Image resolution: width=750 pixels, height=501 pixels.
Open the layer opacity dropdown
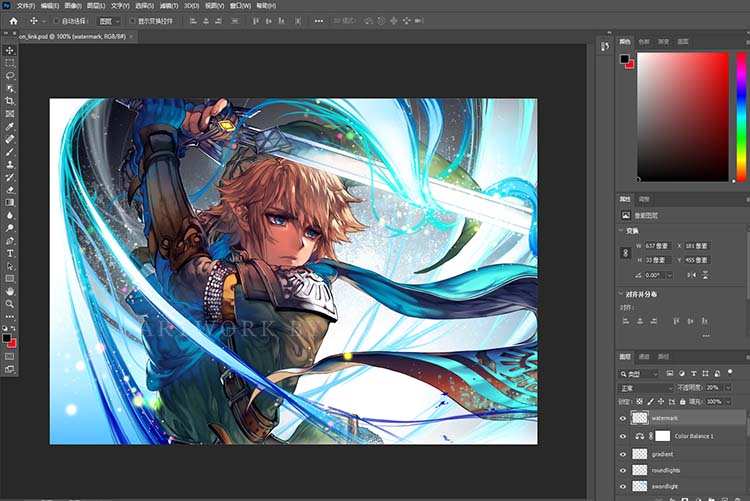pos(728,387)
